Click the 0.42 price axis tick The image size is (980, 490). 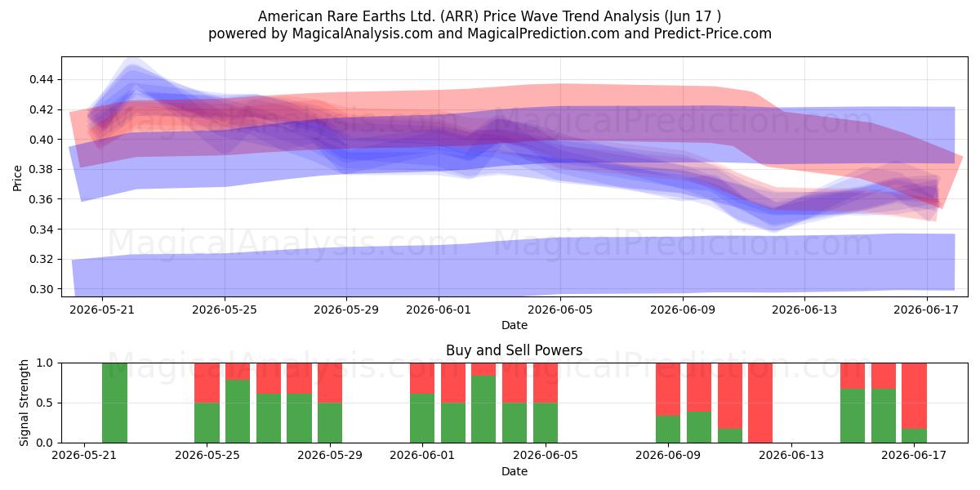click(42, 109)
